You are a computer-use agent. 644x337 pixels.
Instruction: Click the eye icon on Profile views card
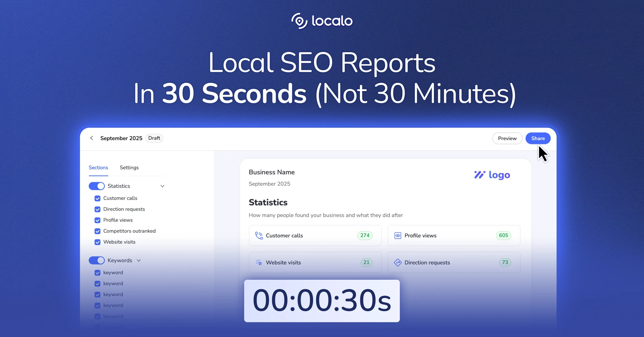click(397, 235)
